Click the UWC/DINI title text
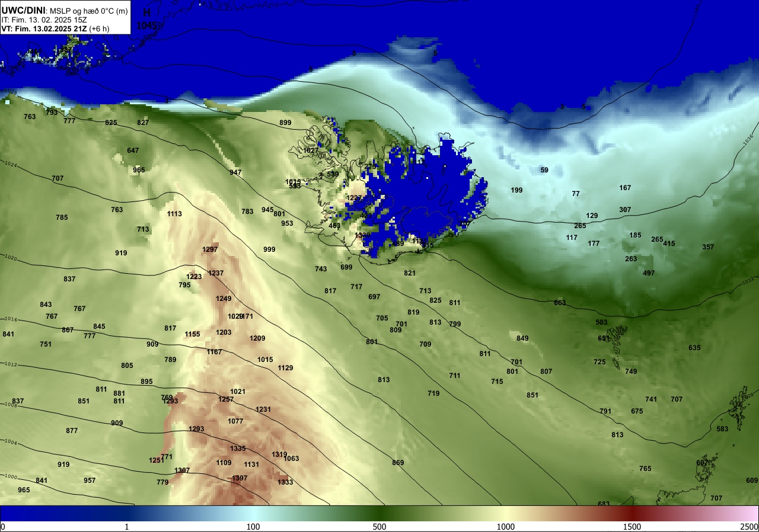The image size is (759, 532). point(23,9)
